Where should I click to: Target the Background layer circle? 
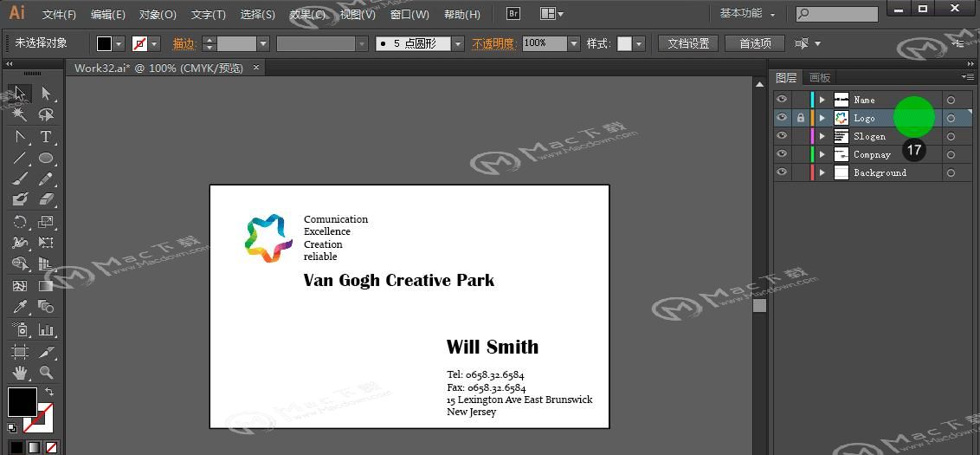(951, 172)
